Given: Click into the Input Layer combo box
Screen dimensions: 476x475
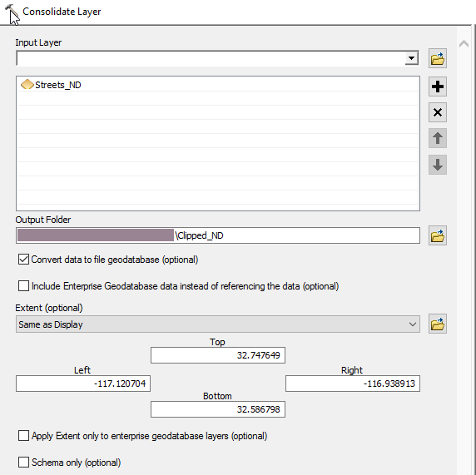Looking at the screenshot, I should coord(211,58).
